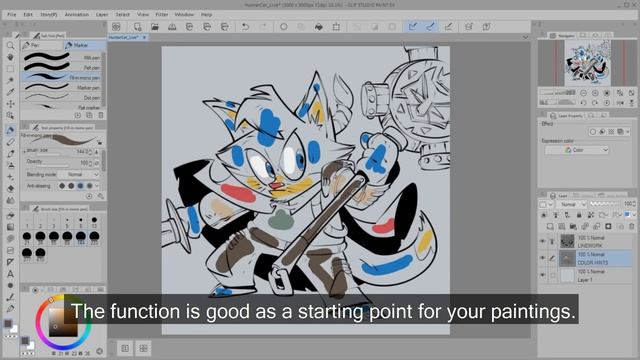Select brush size preset 1
Screen dimensions: 640x360
[27, 222]
